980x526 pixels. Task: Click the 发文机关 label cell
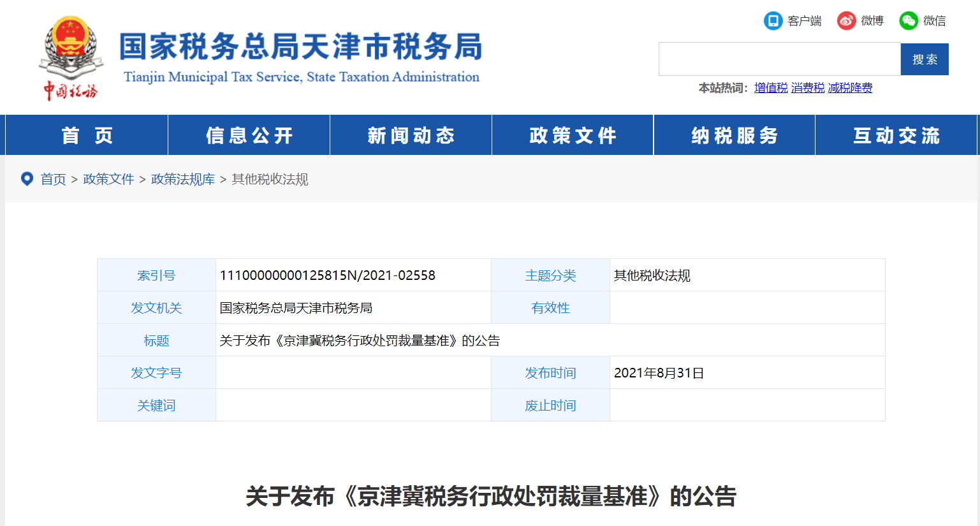[156, 308]
